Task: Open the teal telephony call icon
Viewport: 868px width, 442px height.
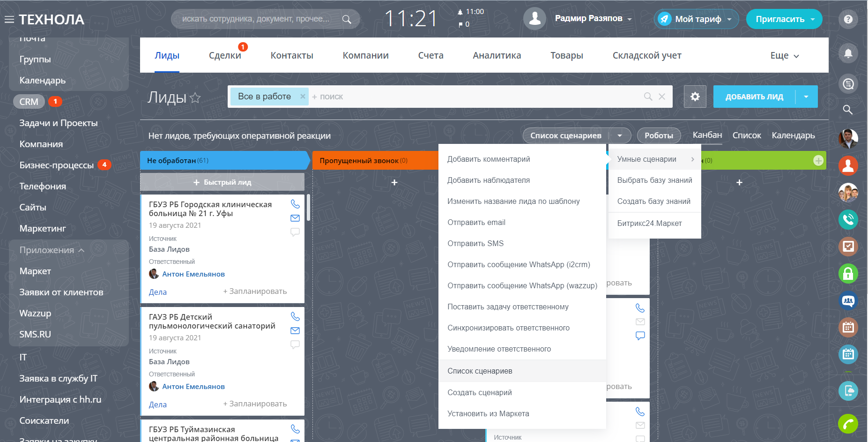Action: click(848, 219)
